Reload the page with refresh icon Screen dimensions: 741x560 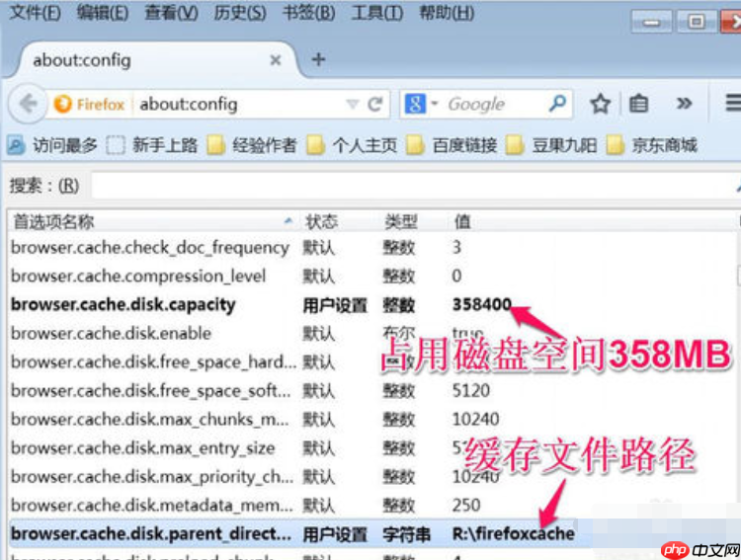pyautogui.click(x=375, y=104)
